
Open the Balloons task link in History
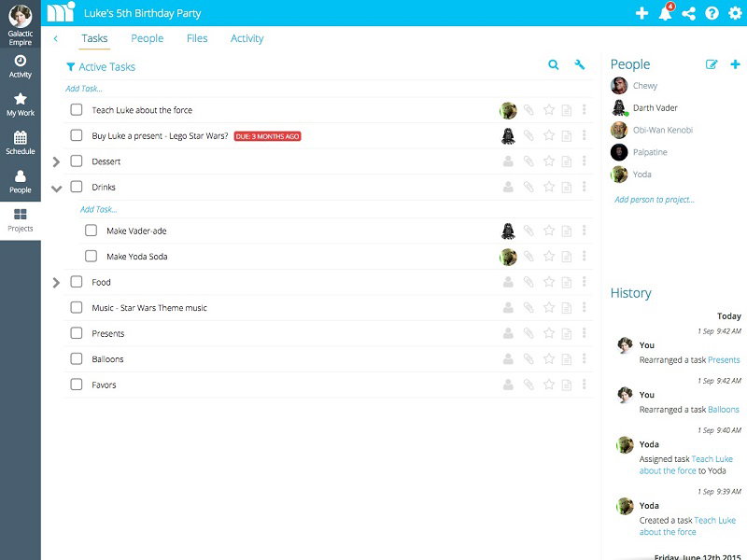click(724, 409)
